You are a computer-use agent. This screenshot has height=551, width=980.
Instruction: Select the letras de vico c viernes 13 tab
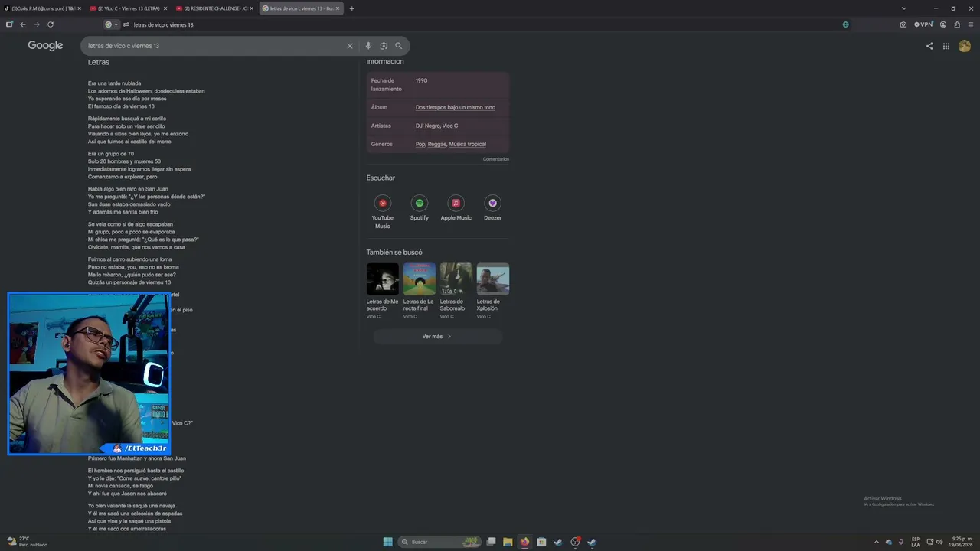pyautogui.click(x=301, y=8)
